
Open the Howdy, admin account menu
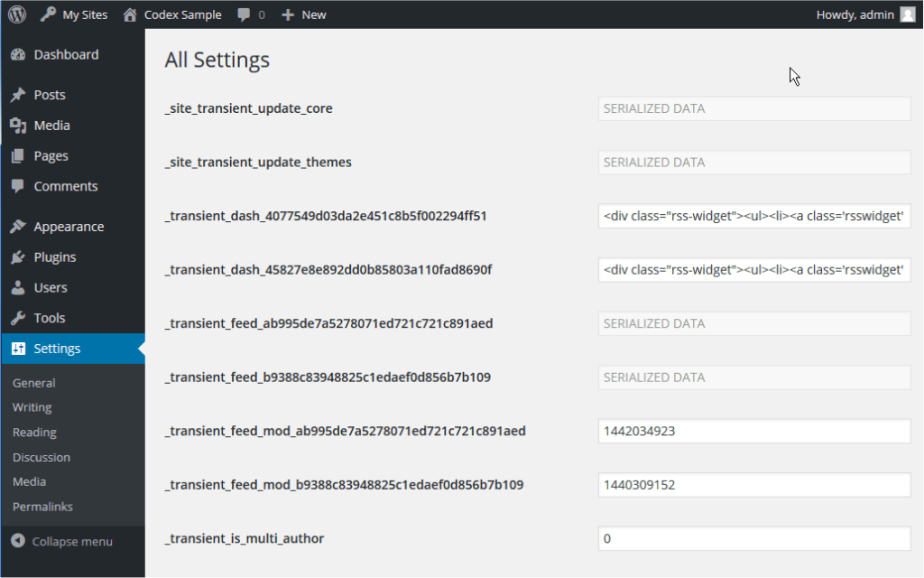coord(854,14)
